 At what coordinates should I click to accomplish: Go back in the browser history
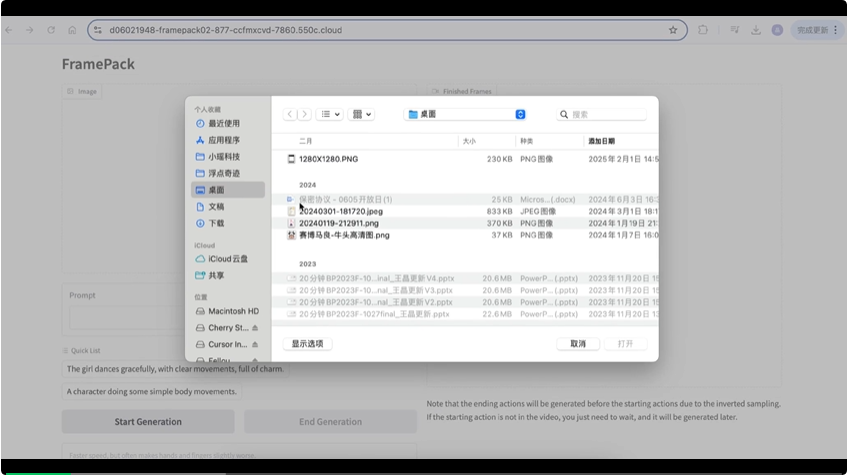(x=9, y=30)
